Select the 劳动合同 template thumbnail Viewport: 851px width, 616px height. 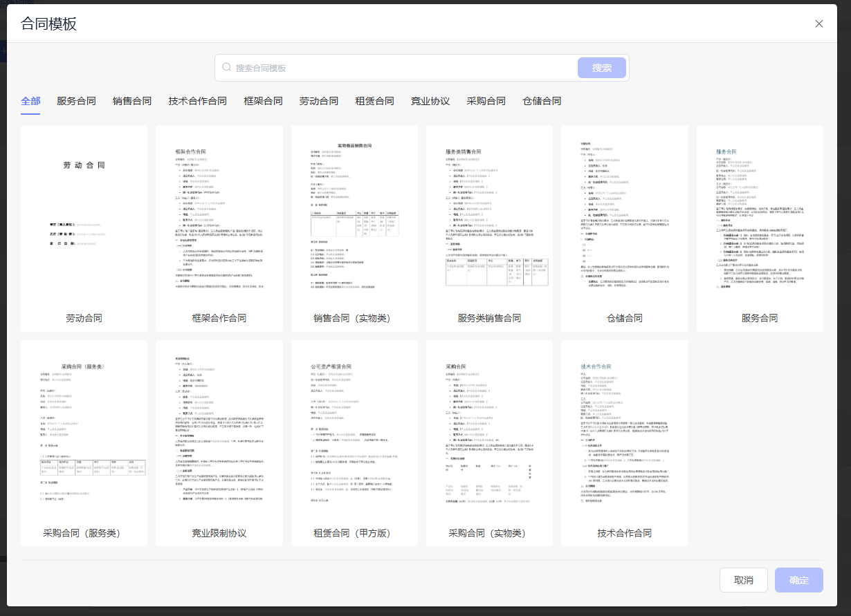tap(84, 218)
